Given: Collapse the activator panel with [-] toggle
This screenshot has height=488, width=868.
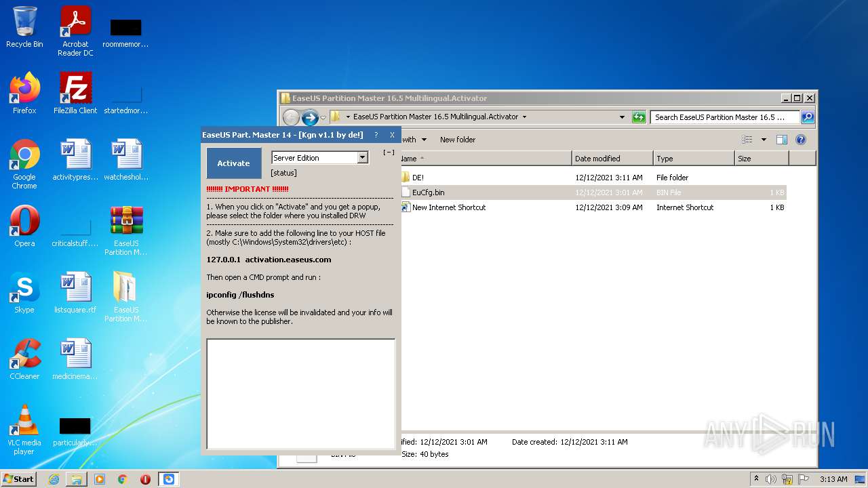Looking at the screenshot, I should click(389, 152).
